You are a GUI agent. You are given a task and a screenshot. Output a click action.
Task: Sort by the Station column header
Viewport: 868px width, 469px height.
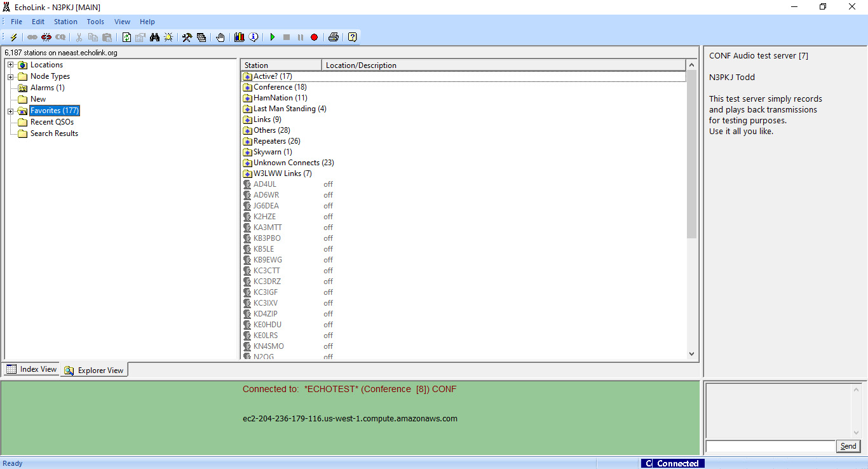[281, 65]
